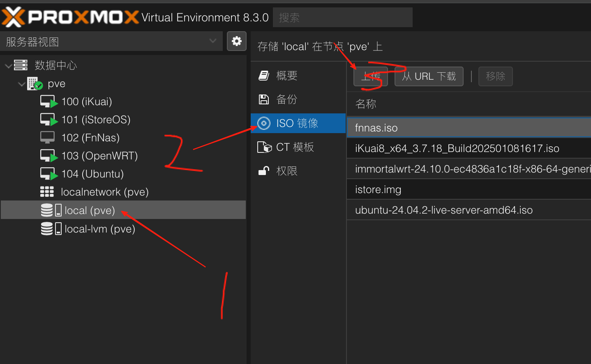Click the floppy disk icon beside 备份
This screenshot has width=591, height=364.
click(x=263, y=99)
